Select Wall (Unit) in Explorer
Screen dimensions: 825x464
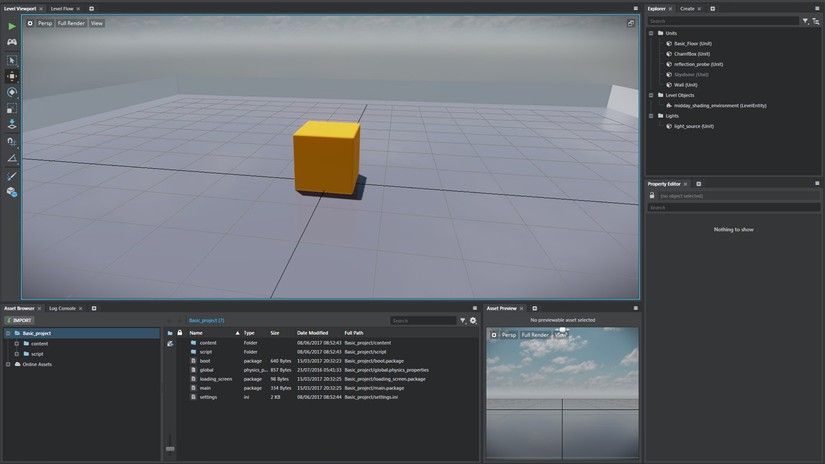pos(685,85)
